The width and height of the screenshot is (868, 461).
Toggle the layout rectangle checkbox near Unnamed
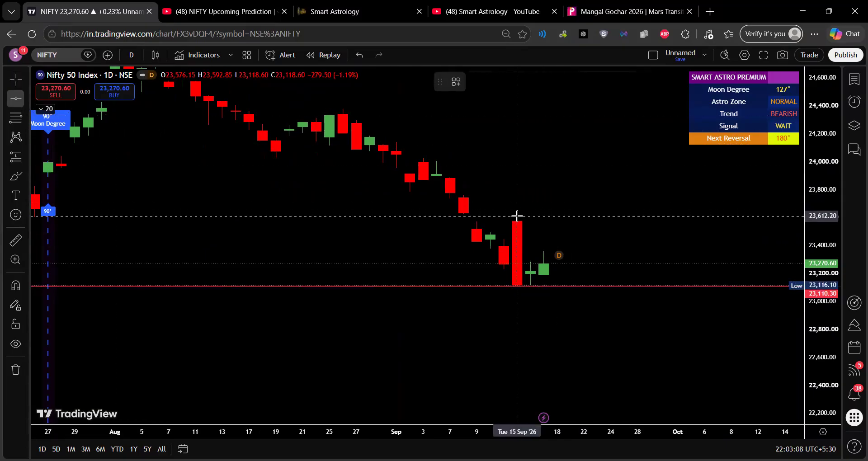[653, 55]
